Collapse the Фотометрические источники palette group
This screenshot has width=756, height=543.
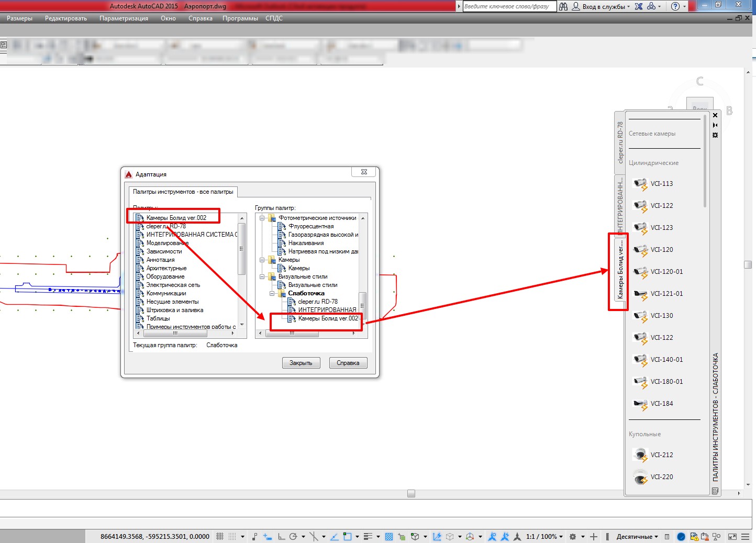262,218
